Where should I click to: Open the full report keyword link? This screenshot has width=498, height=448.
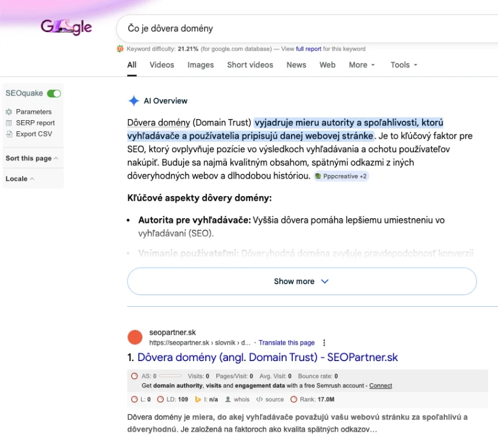[308, 49]
